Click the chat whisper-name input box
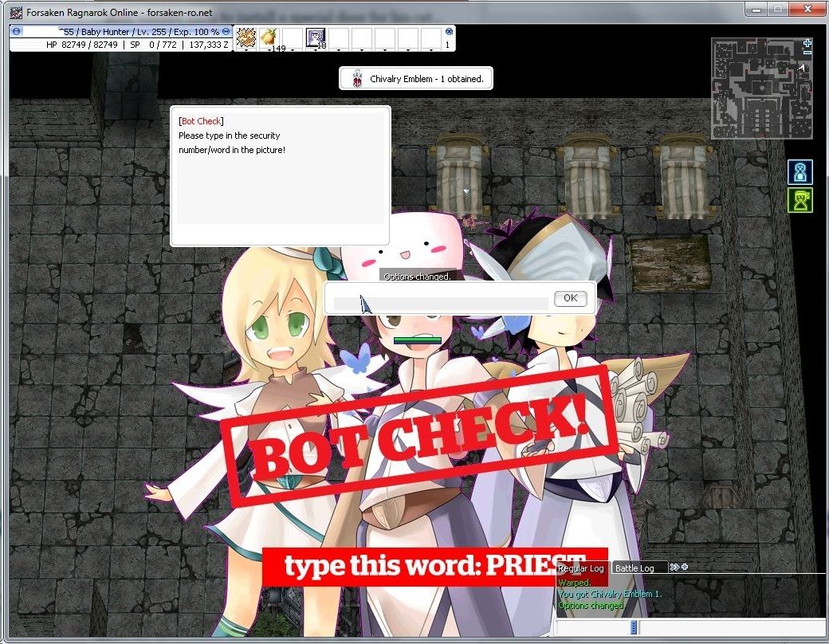Viewport: 829px width, 644px height. [591, 627]
